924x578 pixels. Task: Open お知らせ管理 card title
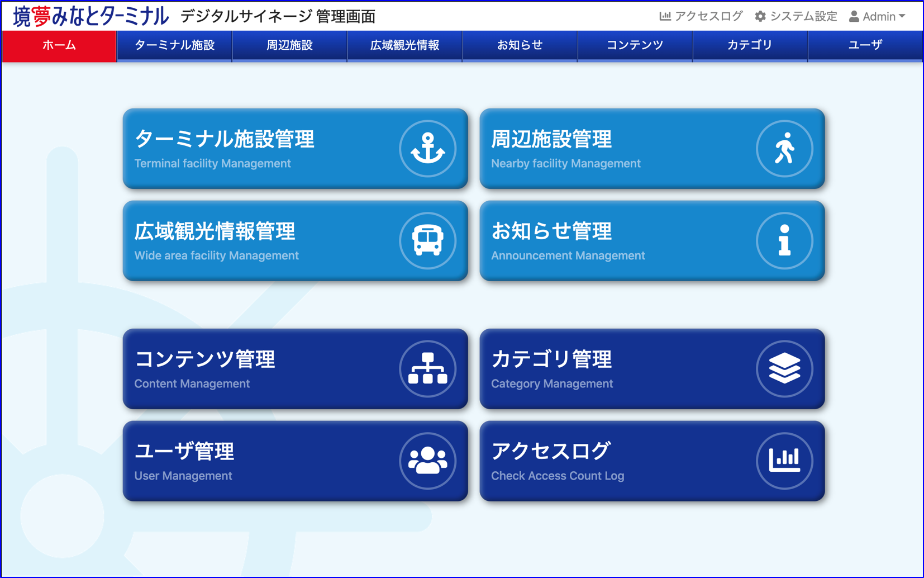coord(551,231)
